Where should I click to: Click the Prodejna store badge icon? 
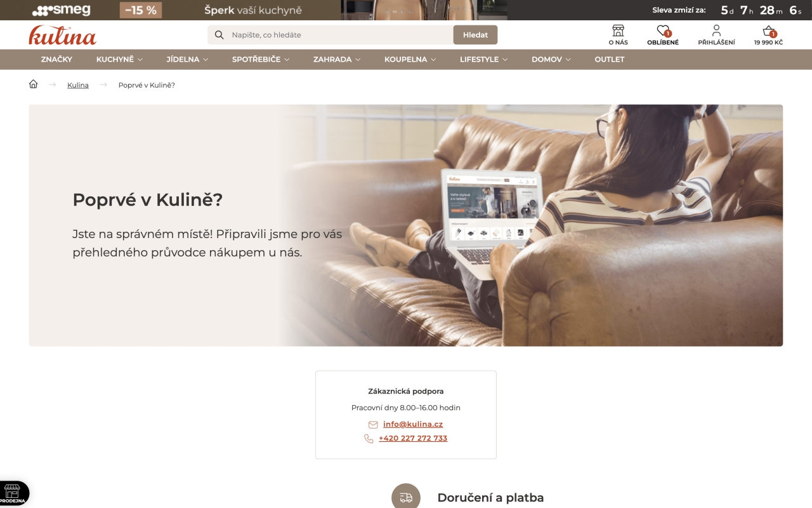tap(13, 493)
